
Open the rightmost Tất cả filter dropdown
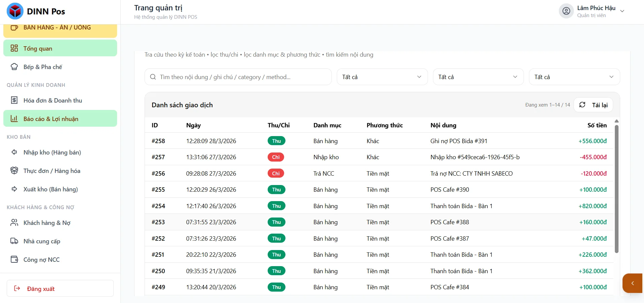[574, 77]
